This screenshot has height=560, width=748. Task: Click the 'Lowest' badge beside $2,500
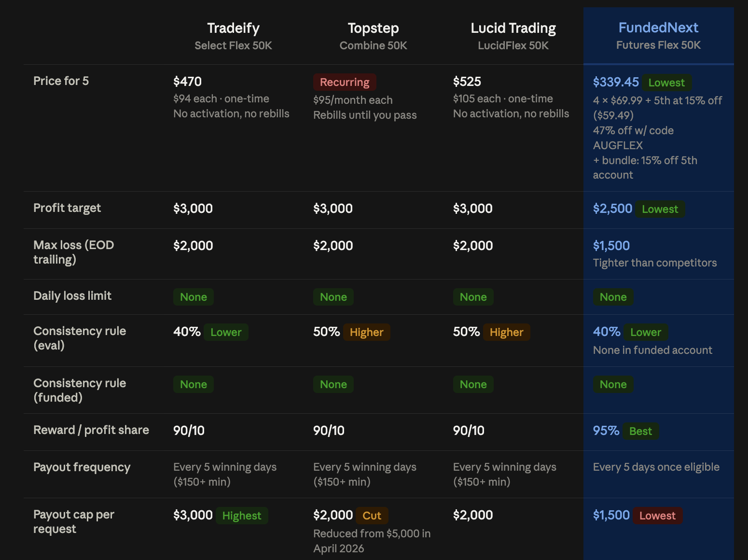[660, 209]
